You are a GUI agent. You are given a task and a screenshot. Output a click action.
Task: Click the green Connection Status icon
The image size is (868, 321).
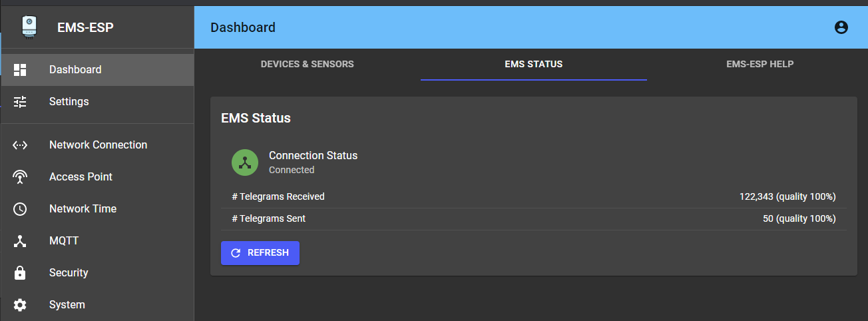tap(245, 162)
